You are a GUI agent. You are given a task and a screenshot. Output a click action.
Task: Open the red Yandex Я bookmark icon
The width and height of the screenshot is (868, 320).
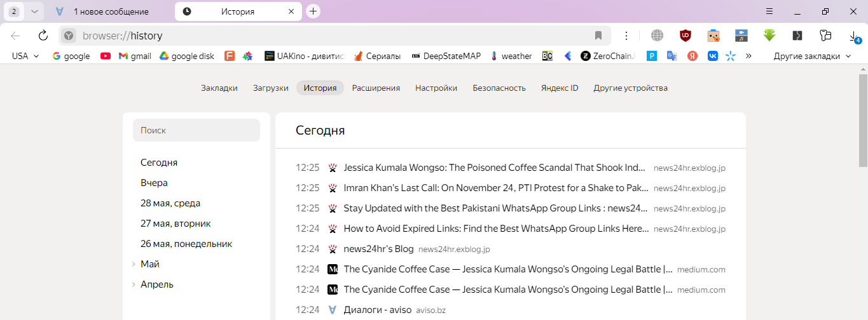tap(692, 56)
